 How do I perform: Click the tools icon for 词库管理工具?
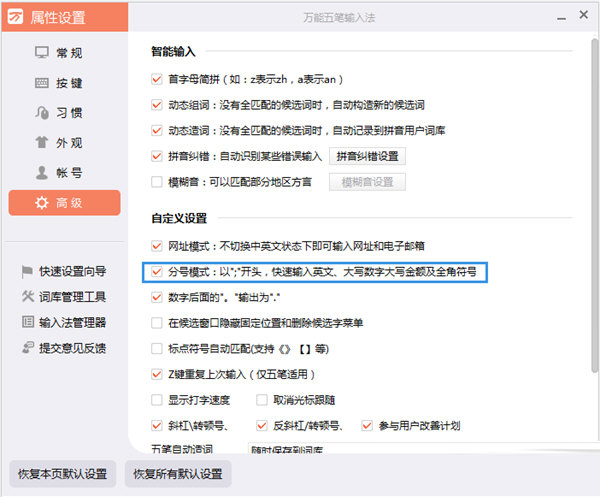pos(28,296)
